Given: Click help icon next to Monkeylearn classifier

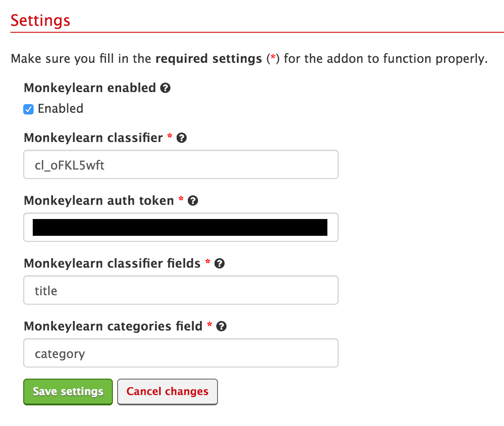Looking at the screenshot, I should click(x=182, y=138).
